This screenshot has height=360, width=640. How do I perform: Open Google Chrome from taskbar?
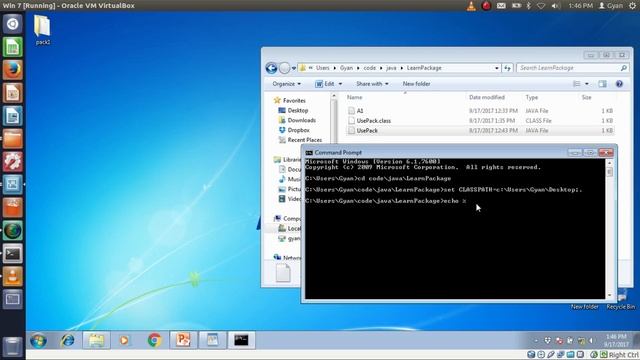point(154,340)
